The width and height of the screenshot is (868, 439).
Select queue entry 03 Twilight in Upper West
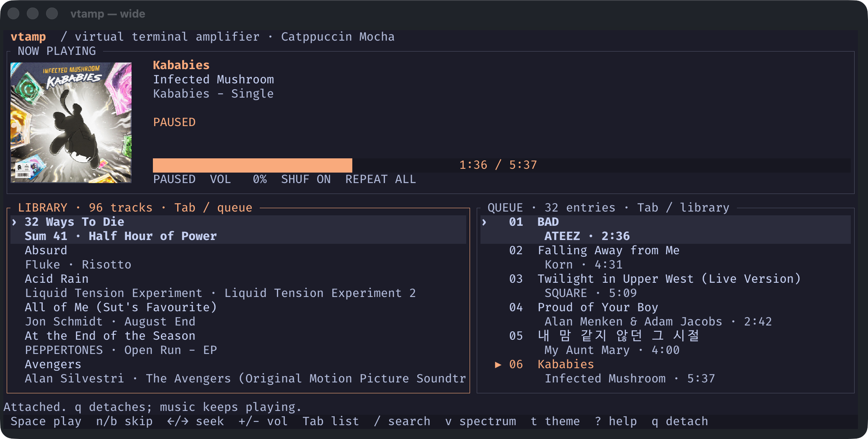coord(666,286)
